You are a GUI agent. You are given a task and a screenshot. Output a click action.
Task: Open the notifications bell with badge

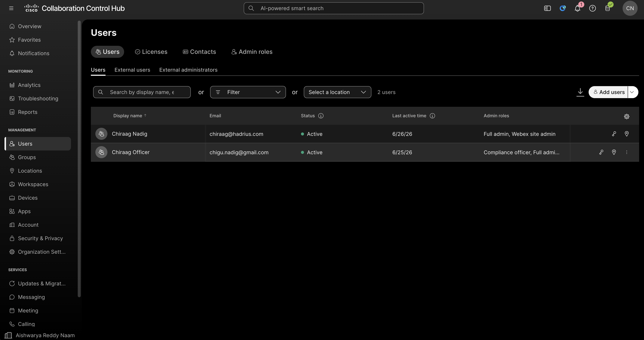tap(577, 8)
